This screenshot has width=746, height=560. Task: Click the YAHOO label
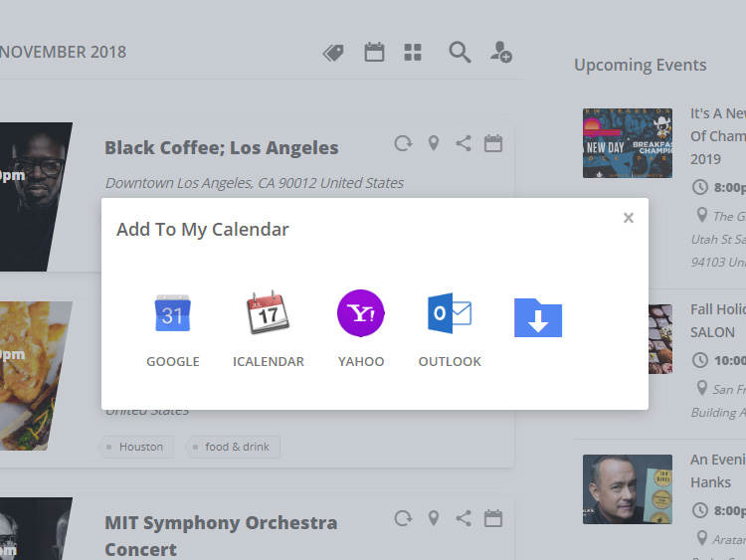pyautogui.click(x=361, y=362)
